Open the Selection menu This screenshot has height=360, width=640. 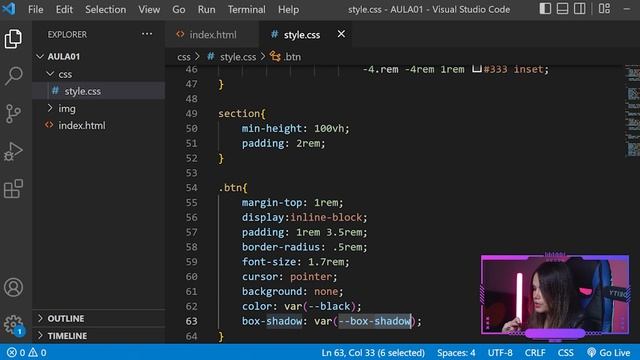click(x=105, y=9)
